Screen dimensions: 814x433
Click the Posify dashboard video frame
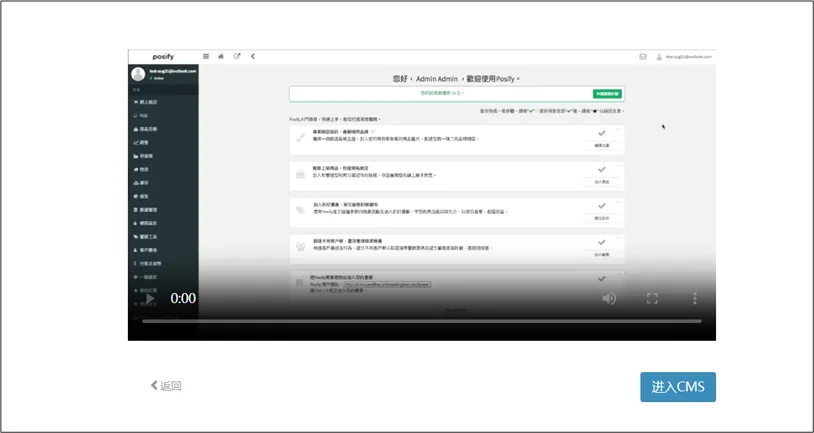[x=422, y=195]
